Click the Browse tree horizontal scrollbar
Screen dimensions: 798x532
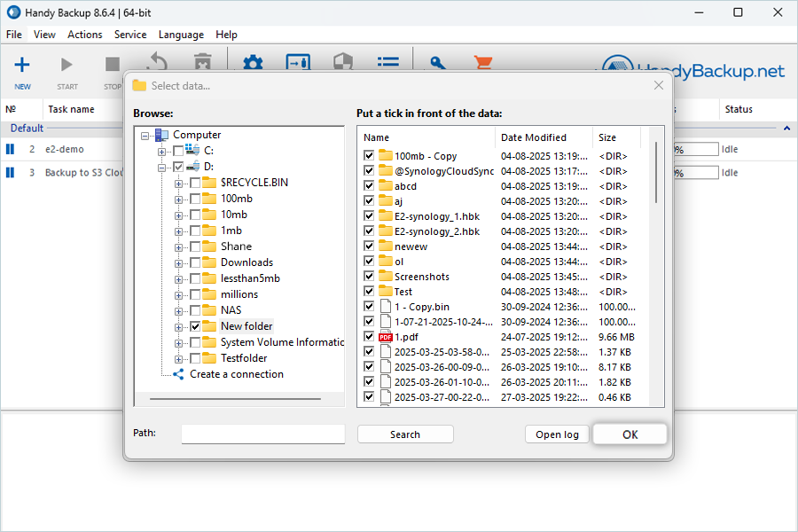pos(235,399)
